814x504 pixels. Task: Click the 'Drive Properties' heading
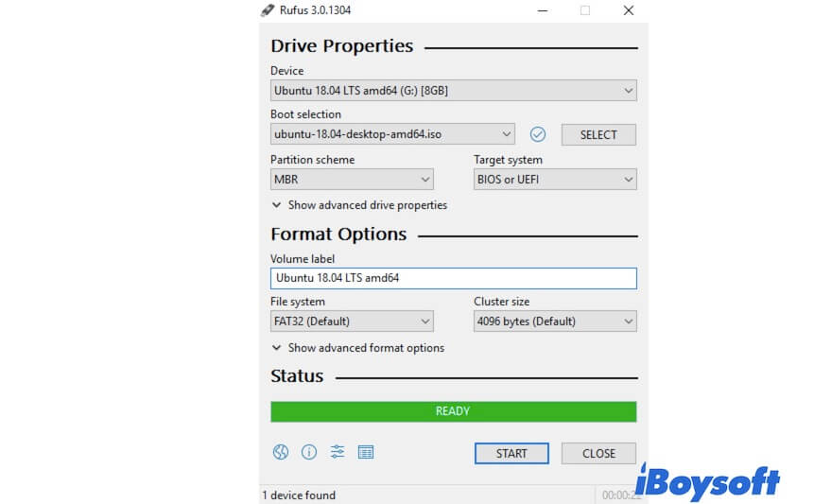click(342, 46)
